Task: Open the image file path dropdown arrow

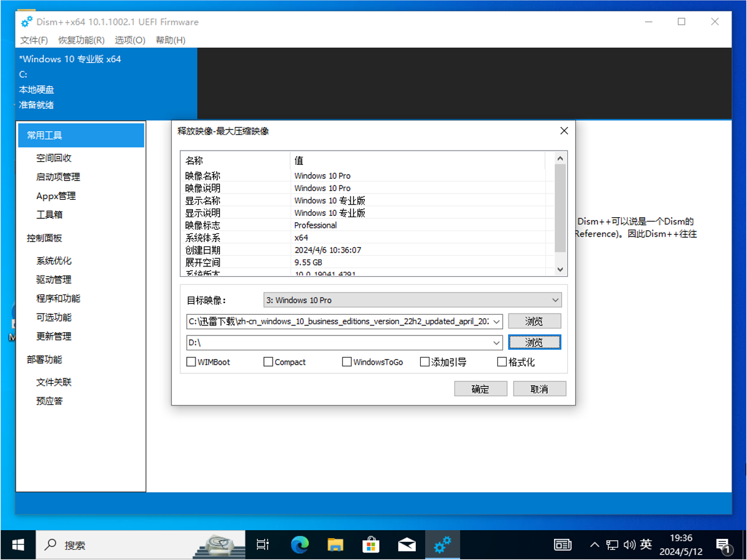Action: click(496, 322)
